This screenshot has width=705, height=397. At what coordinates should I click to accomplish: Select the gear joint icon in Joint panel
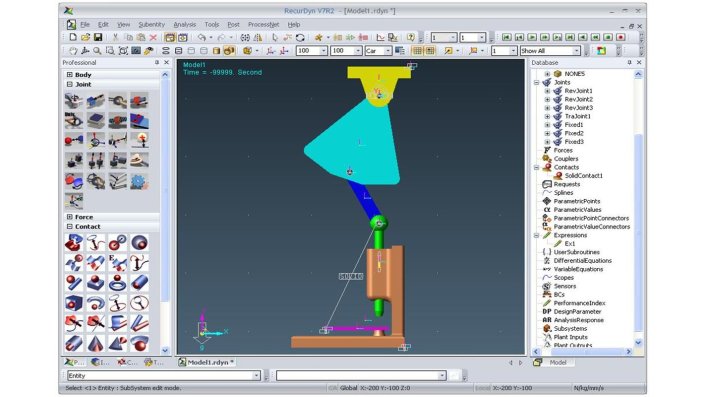tap(139, 182)
